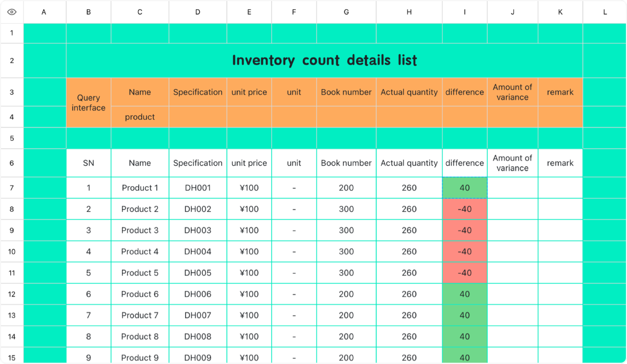Select the Product 7 cell
This screenshot has width=627, height=364.
click(x=140, y=315)
